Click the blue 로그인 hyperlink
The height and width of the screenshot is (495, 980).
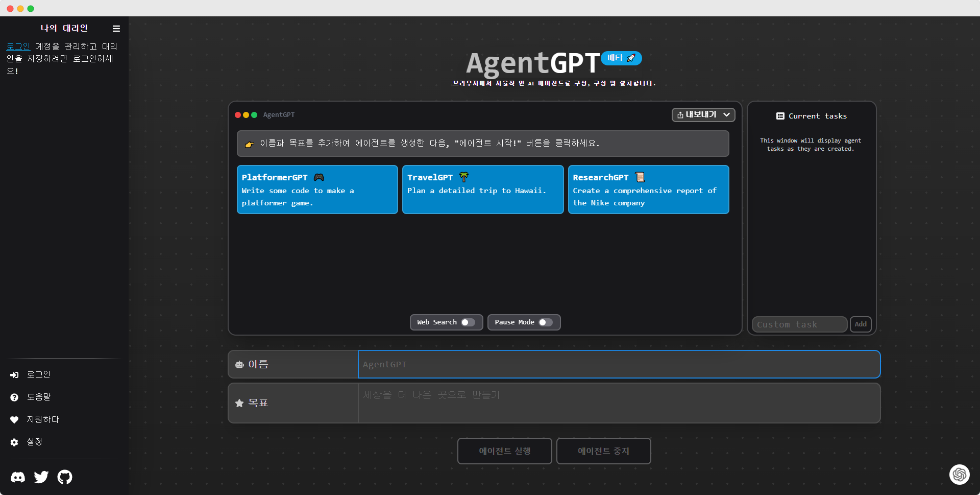[18, 46]
